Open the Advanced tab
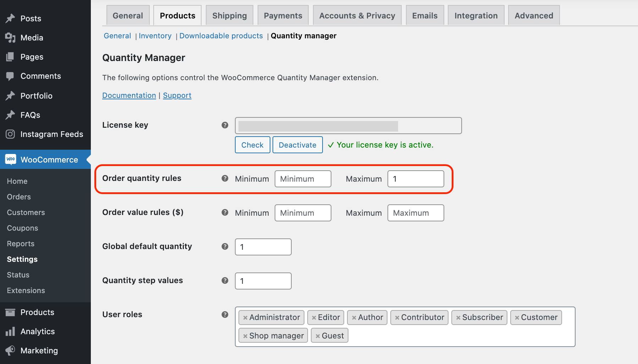 (534, 15)
